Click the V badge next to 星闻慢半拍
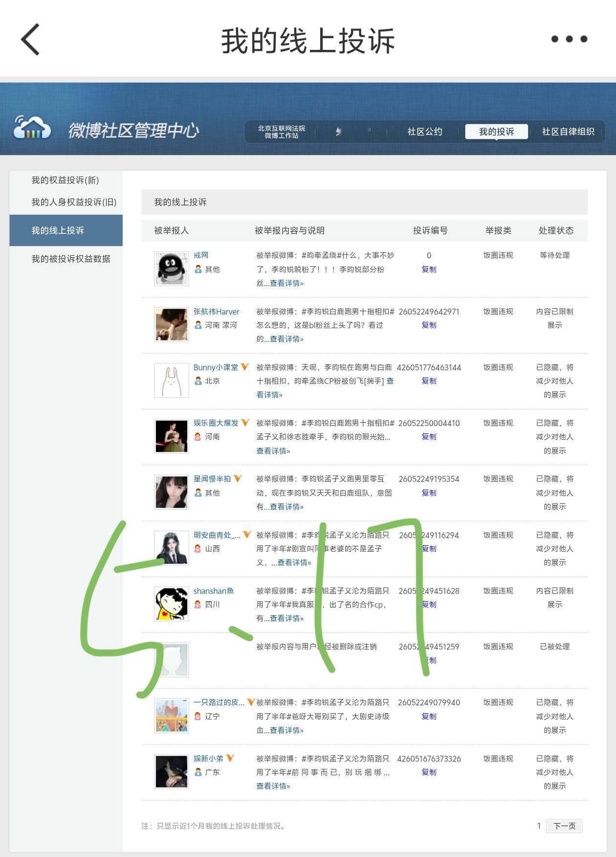Viewport: 616px width, 857px height. click(238, 478)
